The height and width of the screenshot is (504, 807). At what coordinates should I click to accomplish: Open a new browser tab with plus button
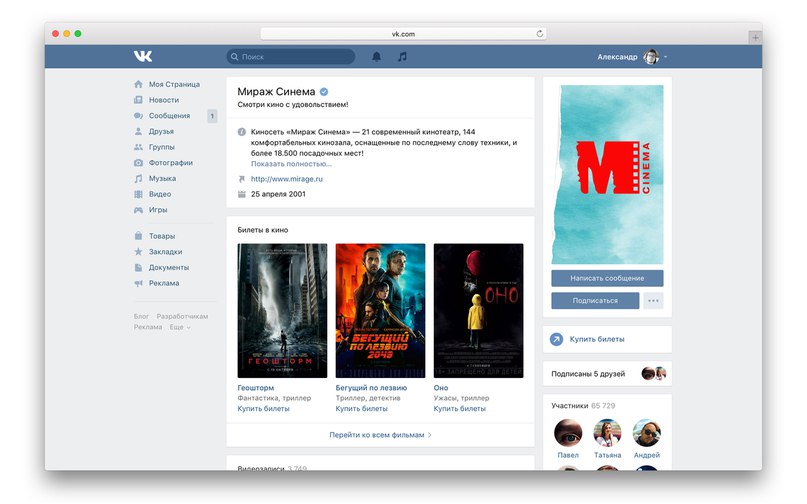755,37
